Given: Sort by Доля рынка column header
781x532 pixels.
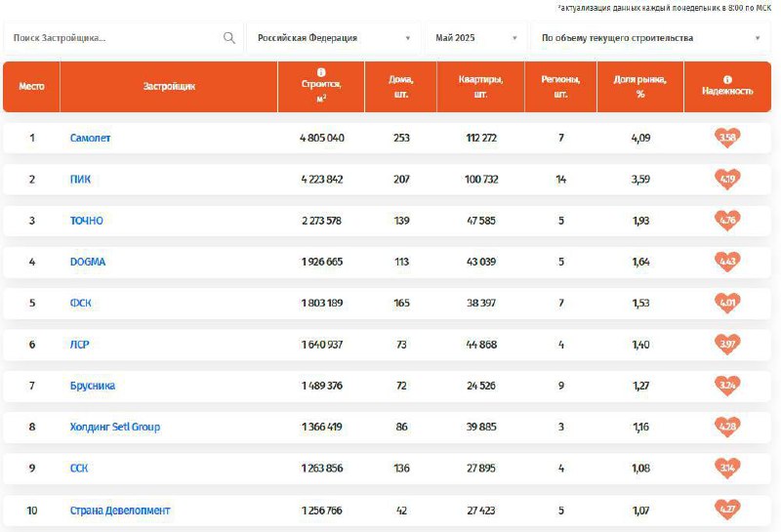Looking at the screenshot, I should tap(640, 87).
